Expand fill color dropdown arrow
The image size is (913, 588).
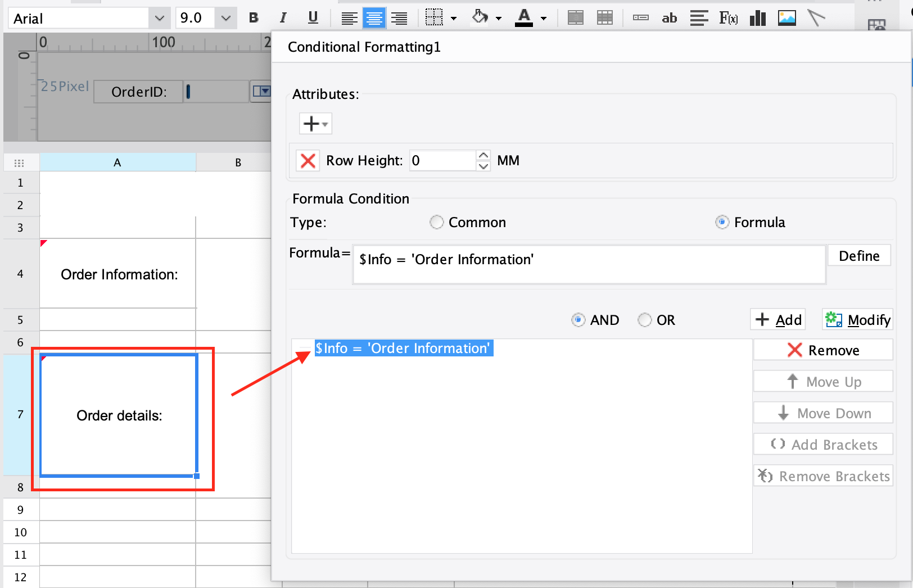pos(499,19)
